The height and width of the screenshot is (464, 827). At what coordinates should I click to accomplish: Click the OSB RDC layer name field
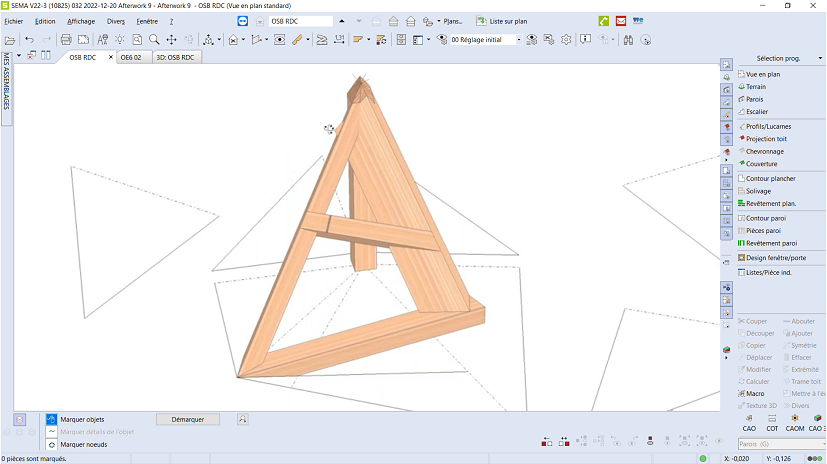(300, 21)
